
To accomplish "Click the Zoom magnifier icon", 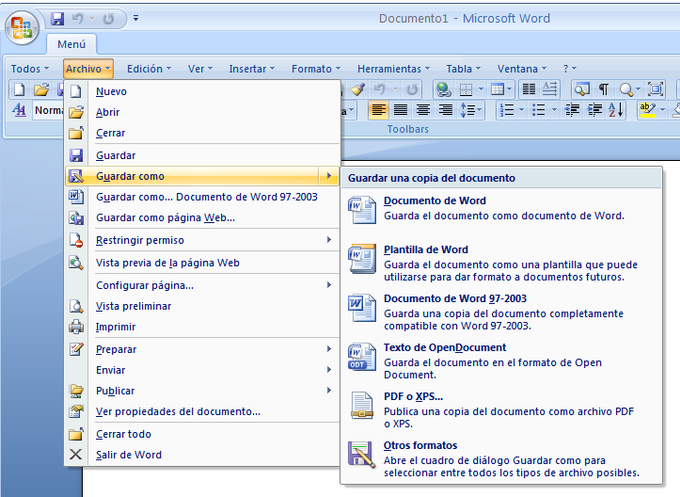I will (626, 90).
